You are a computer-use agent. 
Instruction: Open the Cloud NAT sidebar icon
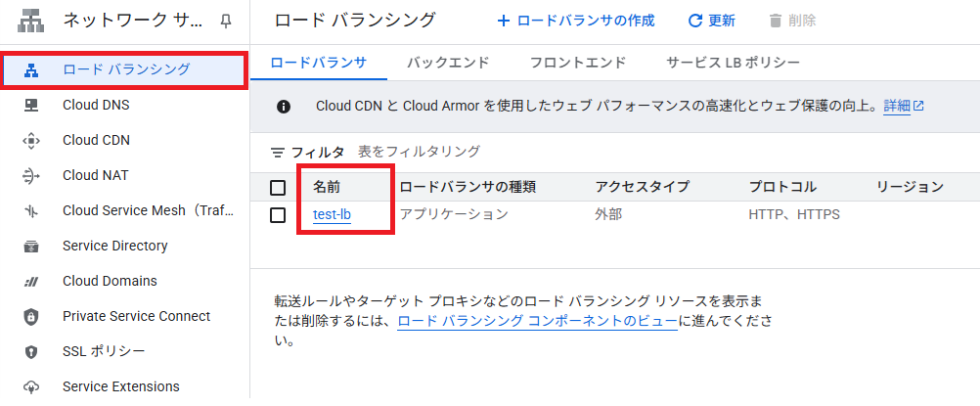(30, 176)
